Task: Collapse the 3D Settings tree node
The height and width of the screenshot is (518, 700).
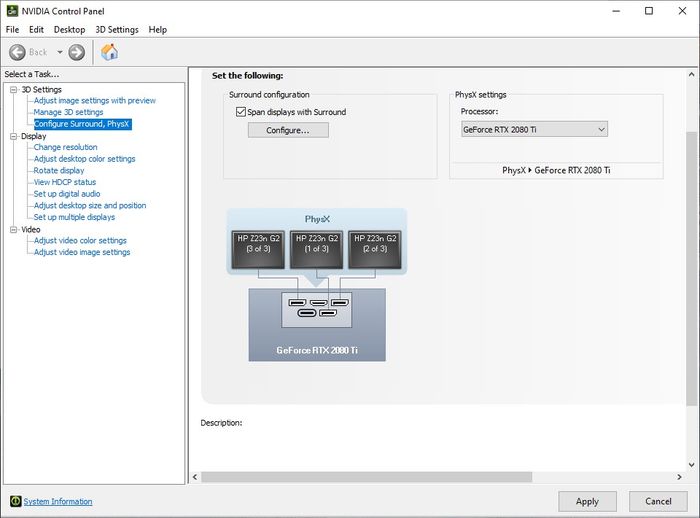Action: [x=13, y=89]
